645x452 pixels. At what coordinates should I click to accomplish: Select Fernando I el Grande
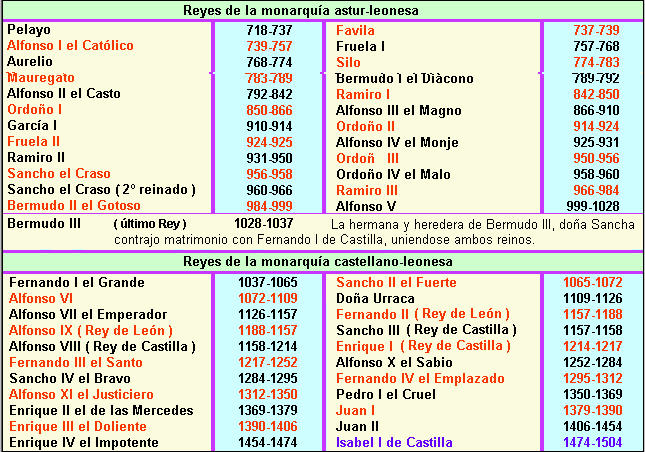(x=77, y=282)
